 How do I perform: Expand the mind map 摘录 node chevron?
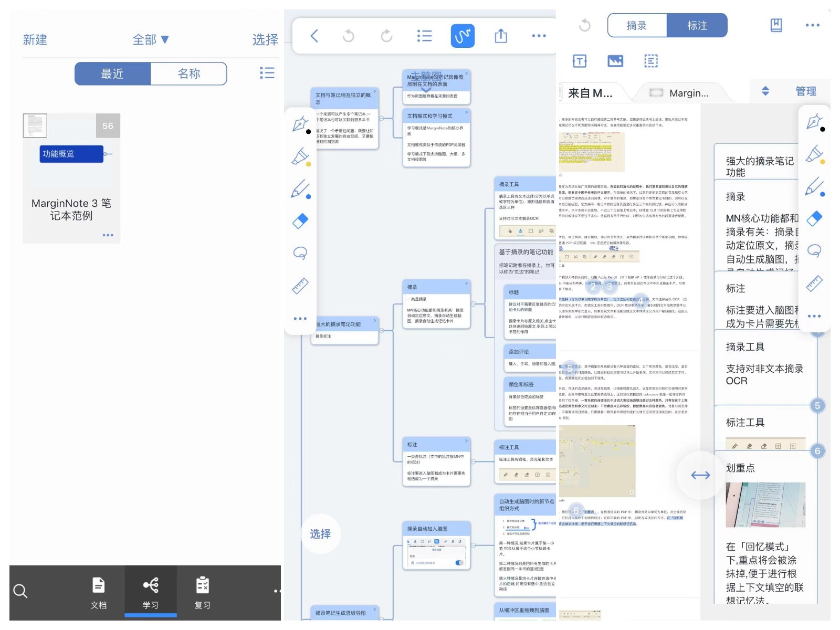point(466,283)
